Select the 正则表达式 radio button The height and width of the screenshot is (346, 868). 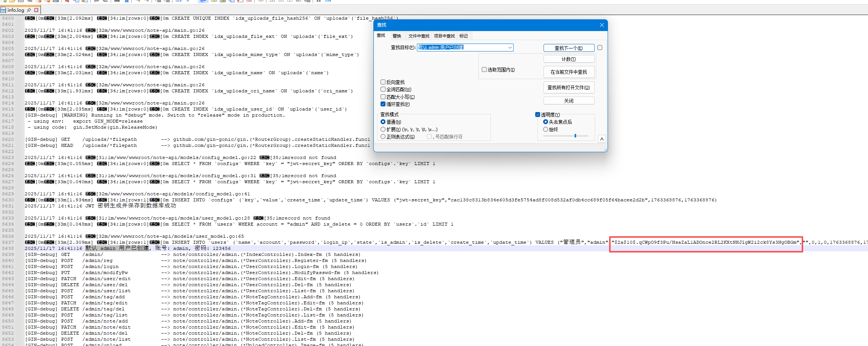[x=383, y=137]
